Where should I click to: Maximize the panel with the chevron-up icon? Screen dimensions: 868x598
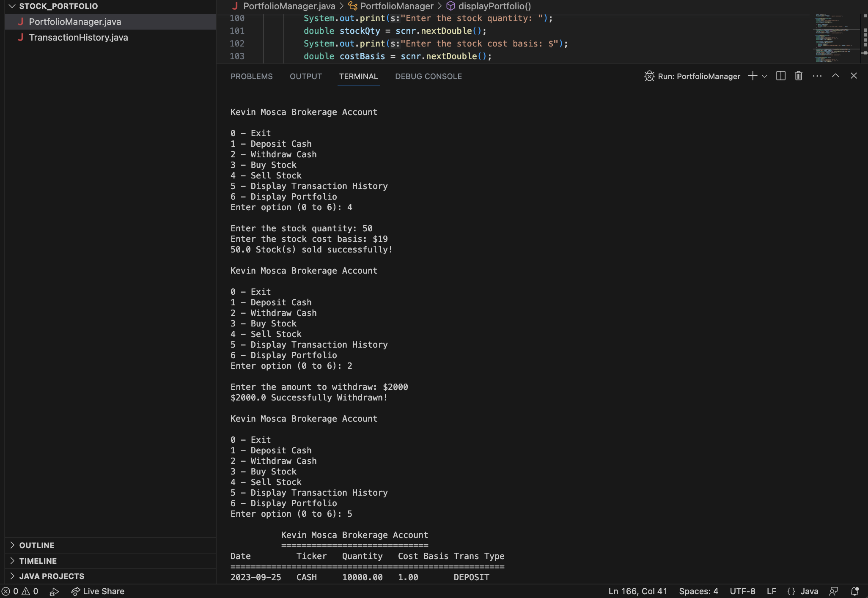click(x=835, y=76)
